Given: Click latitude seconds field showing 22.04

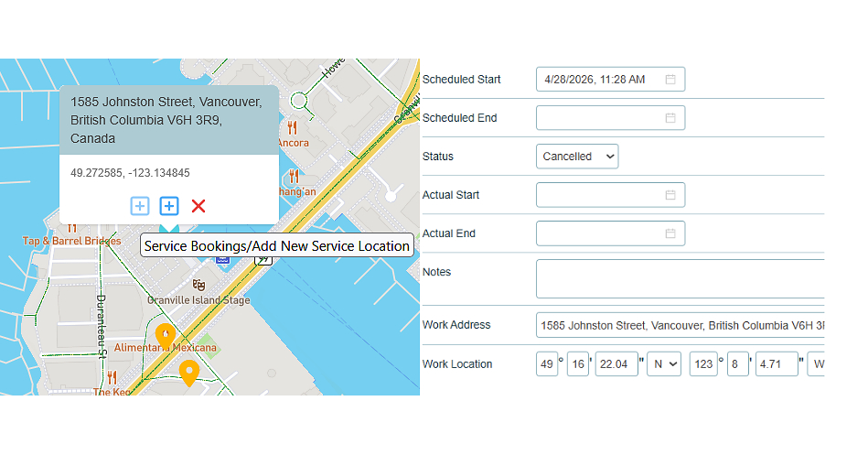Looking at the screenshot, I should (616, 364).
